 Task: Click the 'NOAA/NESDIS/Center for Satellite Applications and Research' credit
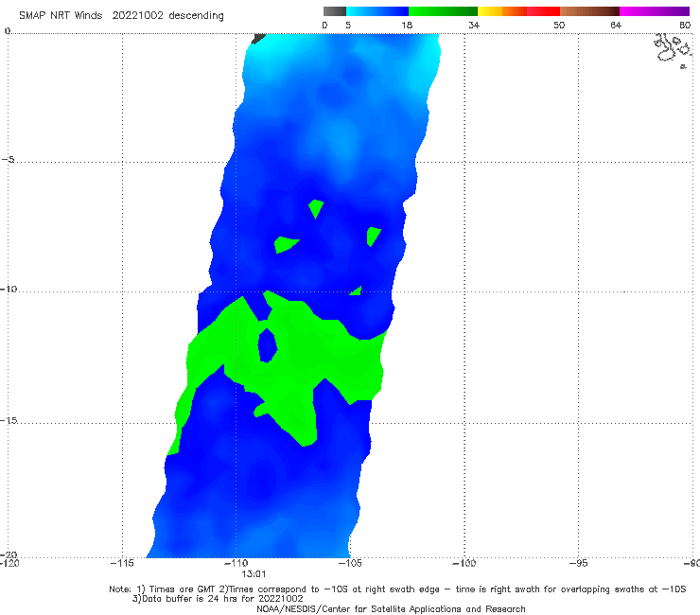click(391, 608)
